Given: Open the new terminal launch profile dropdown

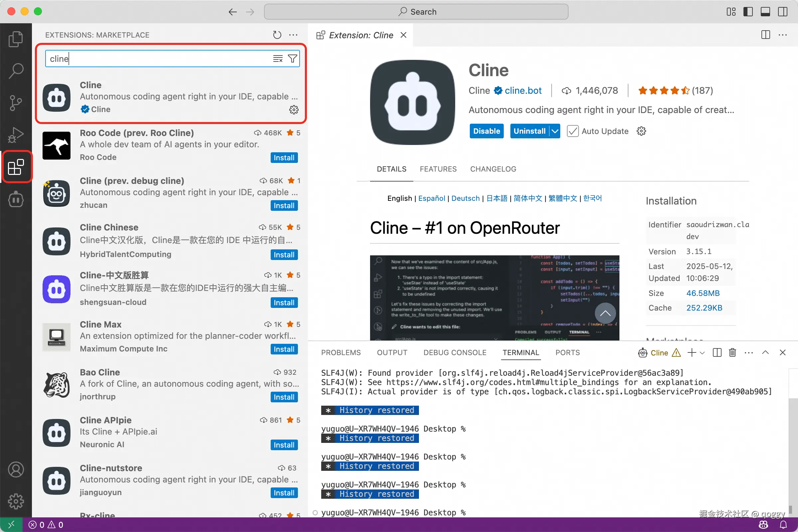Looking at the screenshot, I should point(702,353).
